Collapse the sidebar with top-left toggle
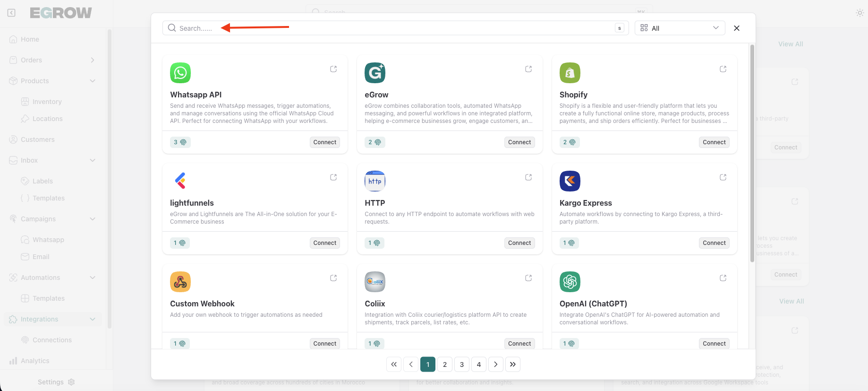The image size is (868, 391). click(x=11, y=13)
